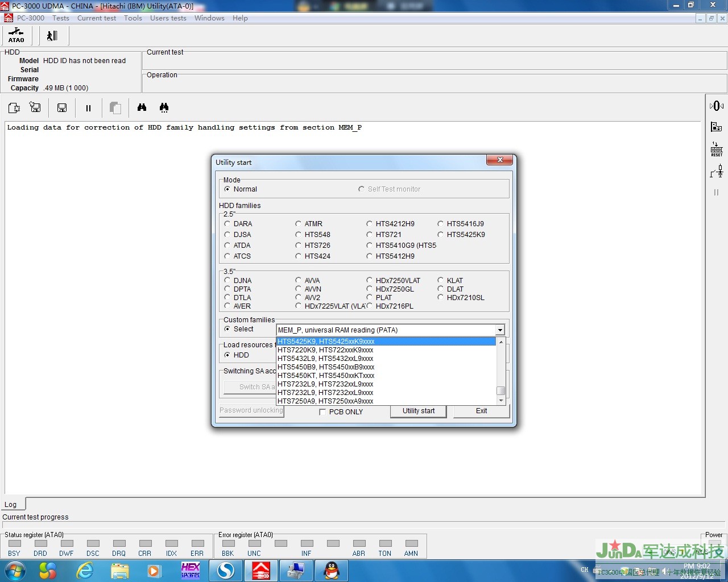Click the first binoculars search icon

click(142, 107)
